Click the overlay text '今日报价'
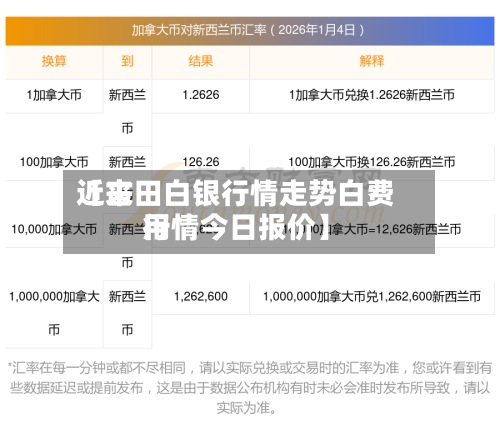 click(259, 228)
